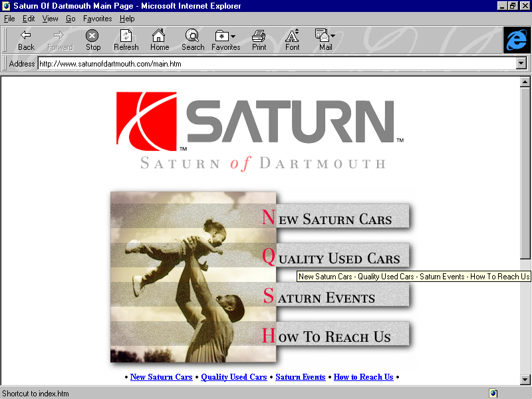This screenshot has width=532, height=399.
Task: Open the View menu
Action: [50, 19]
